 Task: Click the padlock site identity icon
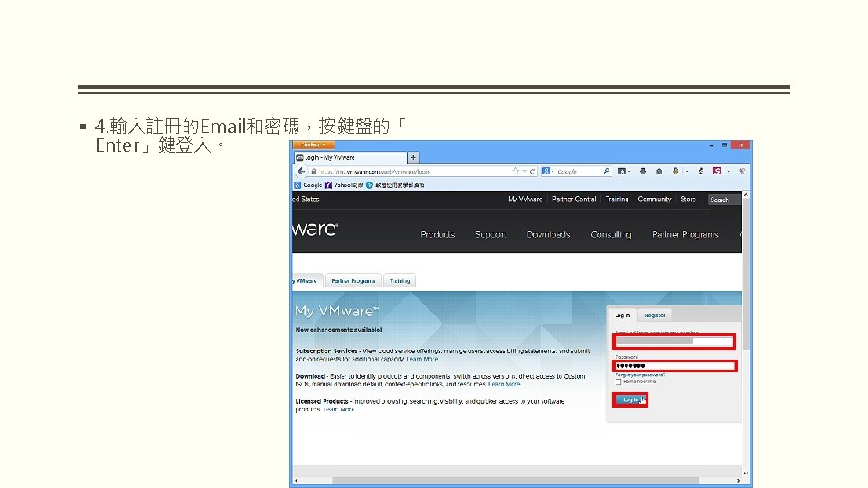(x=314, y=172)
